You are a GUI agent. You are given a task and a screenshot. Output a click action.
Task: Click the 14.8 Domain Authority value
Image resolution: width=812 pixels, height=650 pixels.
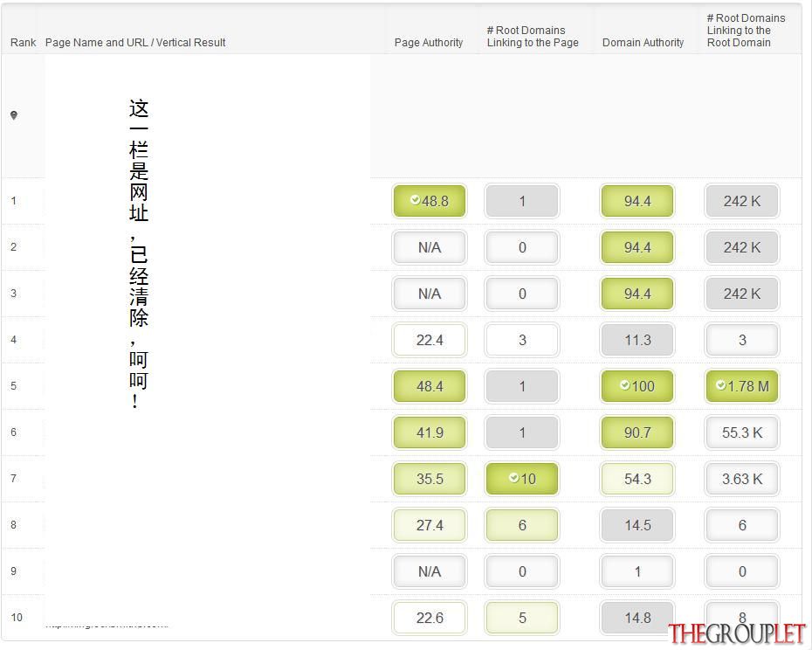[x=637, y=618]
